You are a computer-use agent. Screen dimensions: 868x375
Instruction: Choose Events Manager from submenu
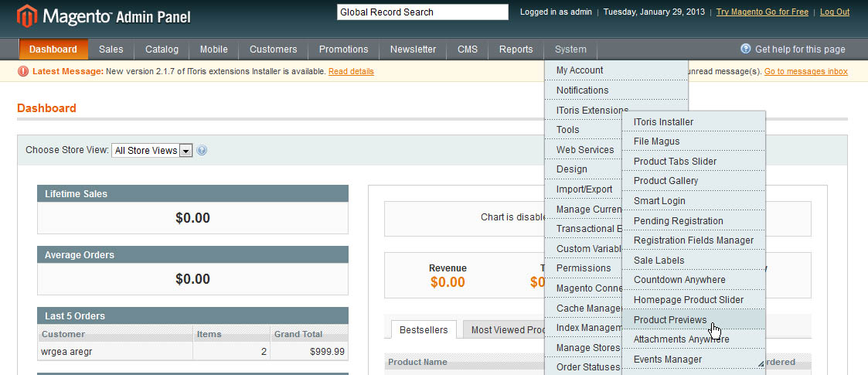pos(693,359)
